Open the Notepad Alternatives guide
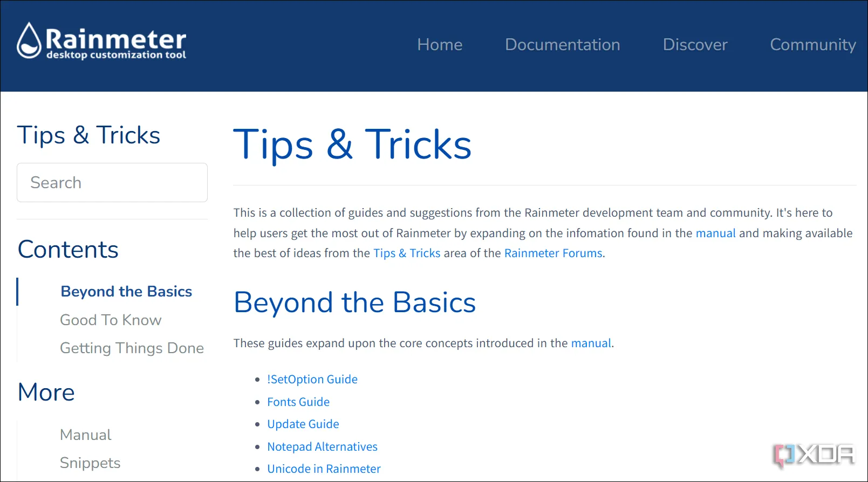The height and width of the screenshot is (482, 868). (x=322, y=447)
